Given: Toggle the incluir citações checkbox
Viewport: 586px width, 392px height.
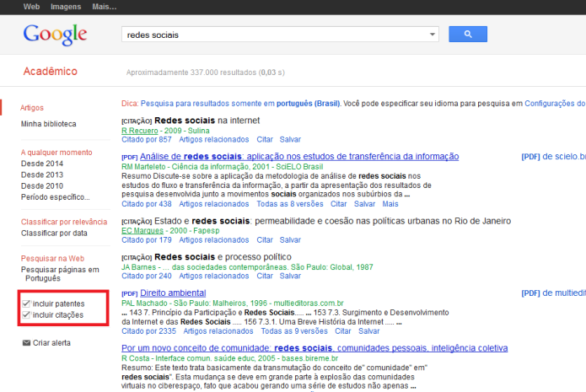Looking at the screenshot, I should [x=26, y=314].
